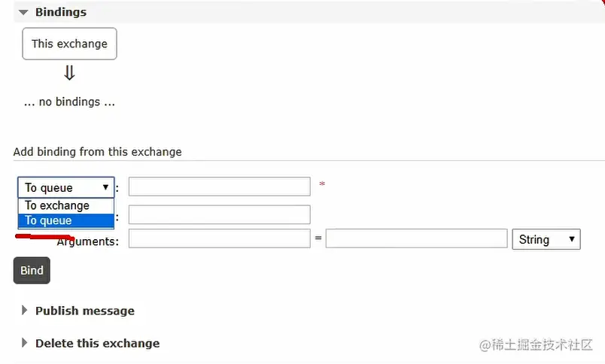Screen dimensions: 605x364
Task: Click the "Add binding from this exchange" heading
Action: point(98,151)
